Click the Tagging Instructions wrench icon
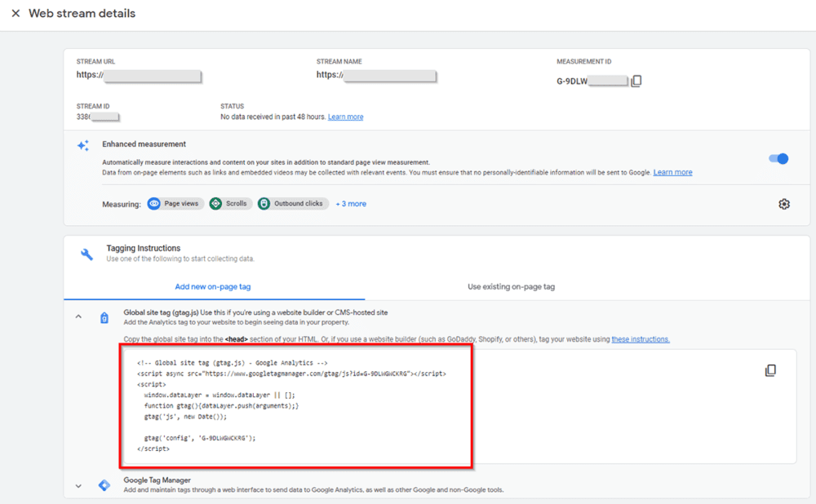Viewport: 816px width, 504px height. (x=86, y=254)
